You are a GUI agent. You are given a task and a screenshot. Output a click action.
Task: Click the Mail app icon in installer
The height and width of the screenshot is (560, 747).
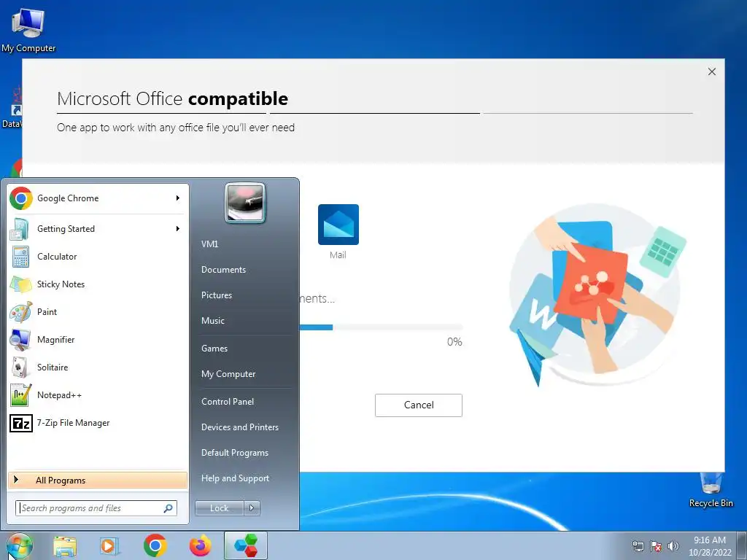[x=338, y=225]
